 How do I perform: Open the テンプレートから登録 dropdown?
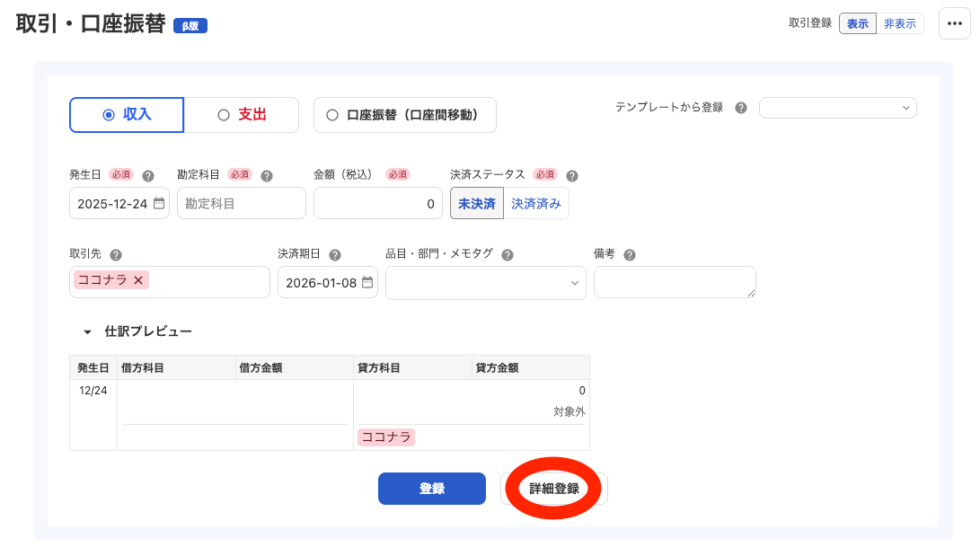[x=837, y=107]
